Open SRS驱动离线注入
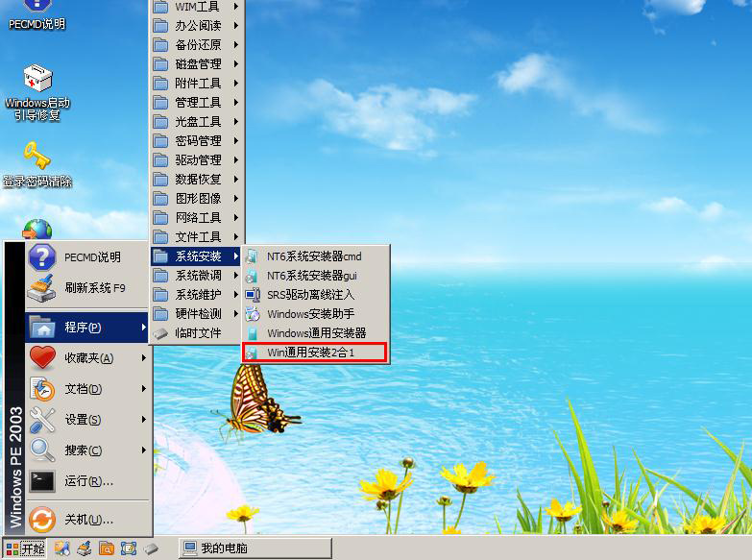 tap(315, 295)
